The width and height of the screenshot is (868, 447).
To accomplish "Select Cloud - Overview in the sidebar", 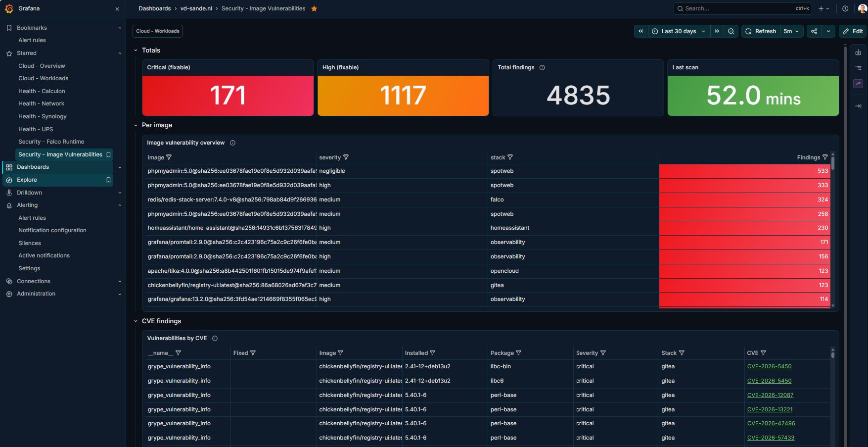I will coord(42,66).
